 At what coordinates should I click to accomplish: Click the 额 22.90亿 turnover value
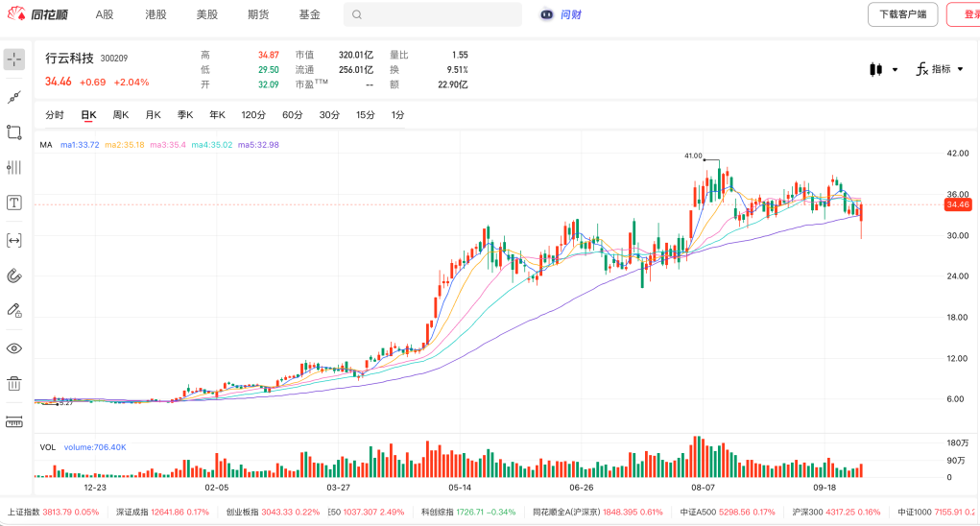[x=452, y=84]
